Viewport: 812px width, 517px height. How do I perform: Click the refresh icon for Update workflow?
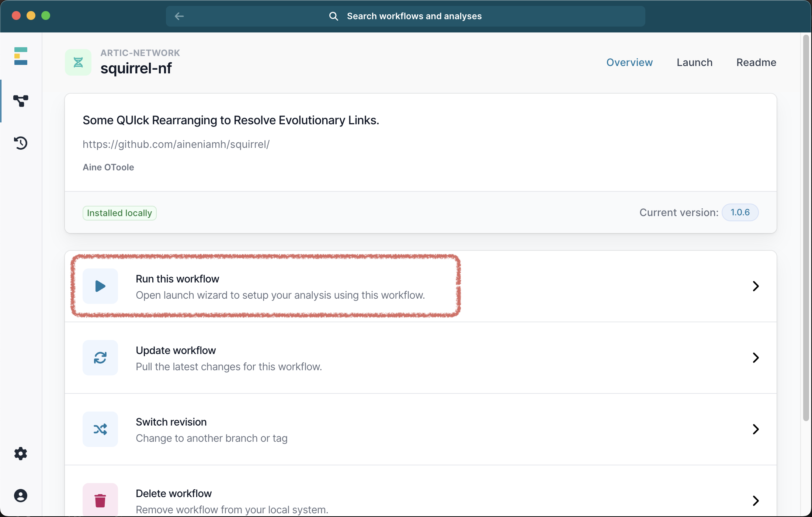coord(100,358)
